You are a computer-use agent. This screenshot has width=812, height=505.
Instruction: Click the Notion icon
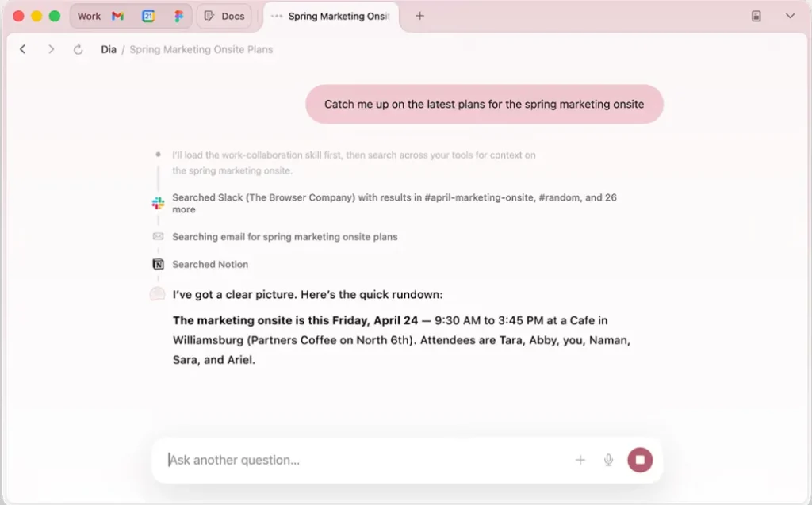(x=158, y=264)
